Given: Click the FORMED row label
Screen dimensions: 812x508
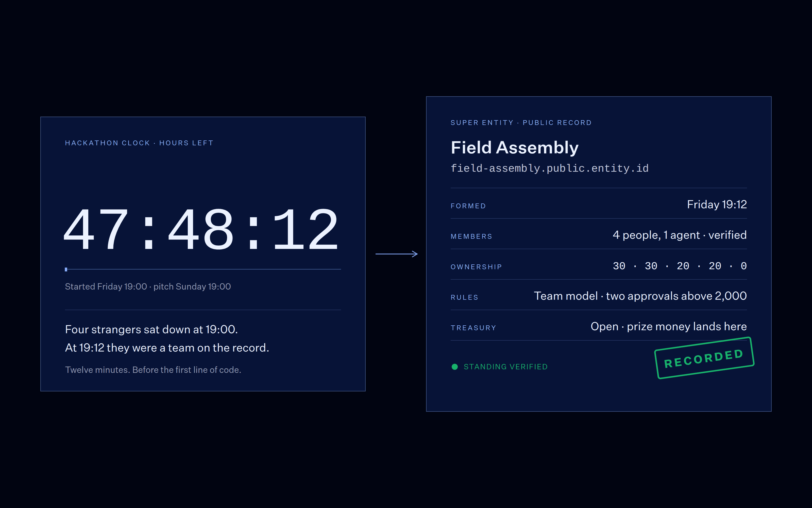Looking at the screenshot, I should pos(468,206).
